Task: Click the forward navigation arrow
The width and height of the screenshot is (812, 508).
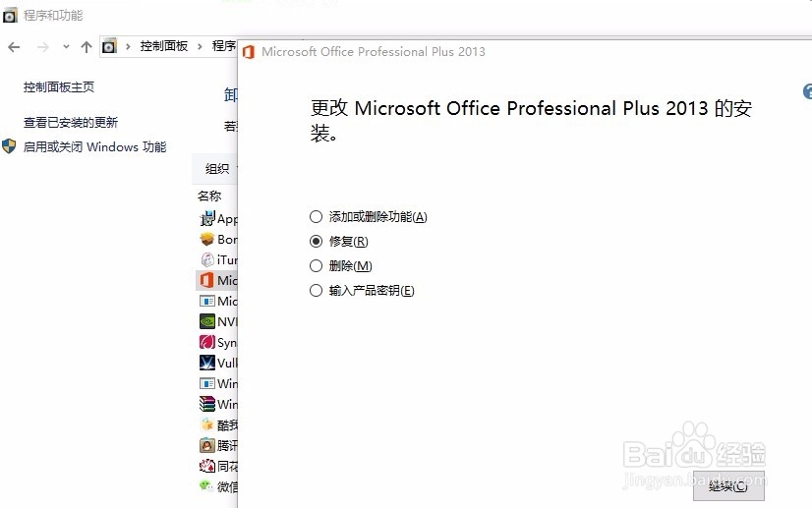Action: (43, 47)
